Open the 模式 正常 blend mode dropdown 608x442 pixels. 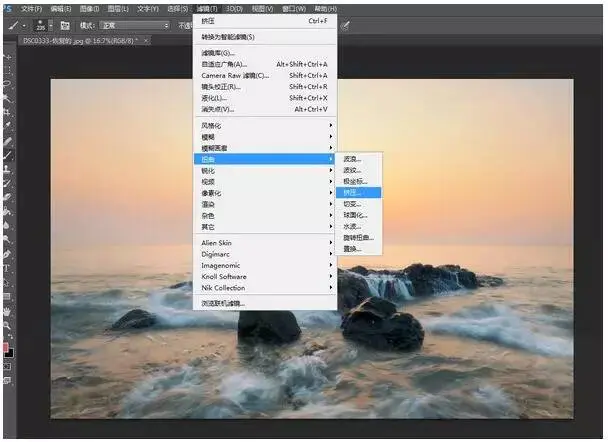coord(135,26)
